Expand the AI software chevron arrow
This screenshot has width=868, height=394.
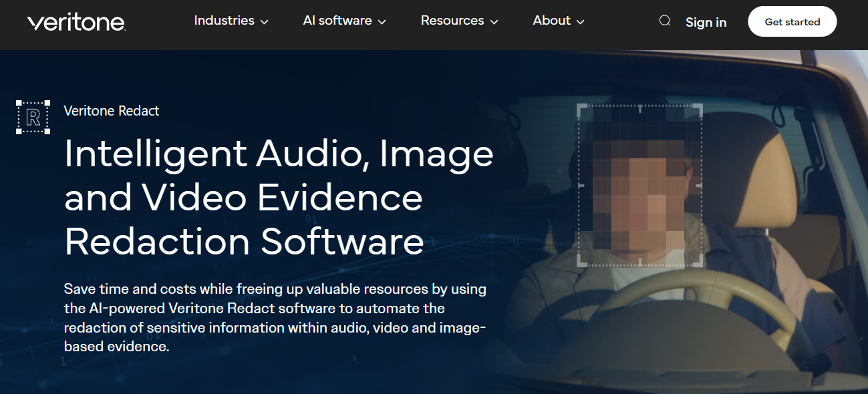(x=382, y=22)
